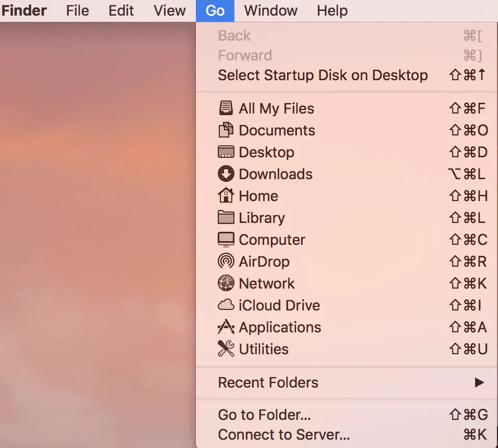Click the Library folder icon

226,218
